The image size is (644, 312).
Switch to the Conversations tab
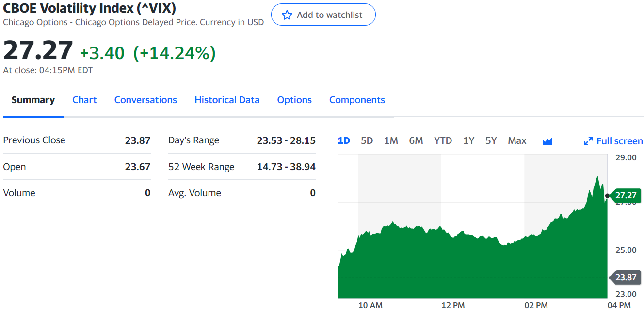[x=145, y=100]
